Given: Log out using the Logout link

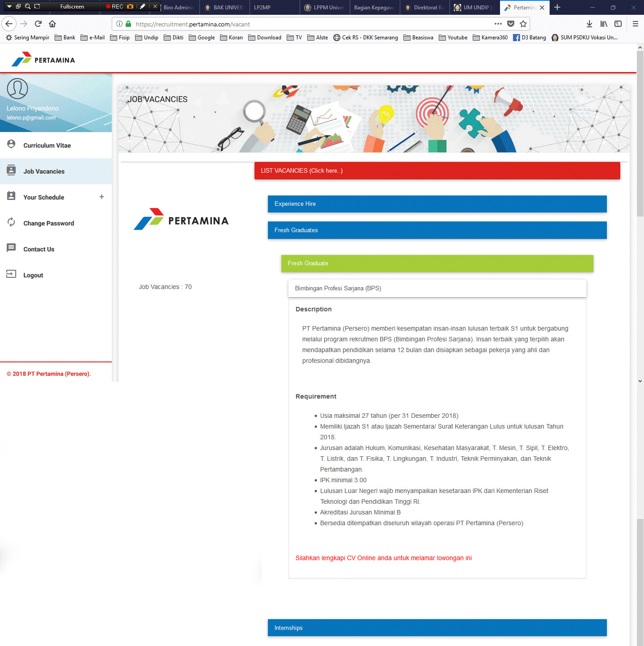Looking at the screenshot, I should (33, 275).
